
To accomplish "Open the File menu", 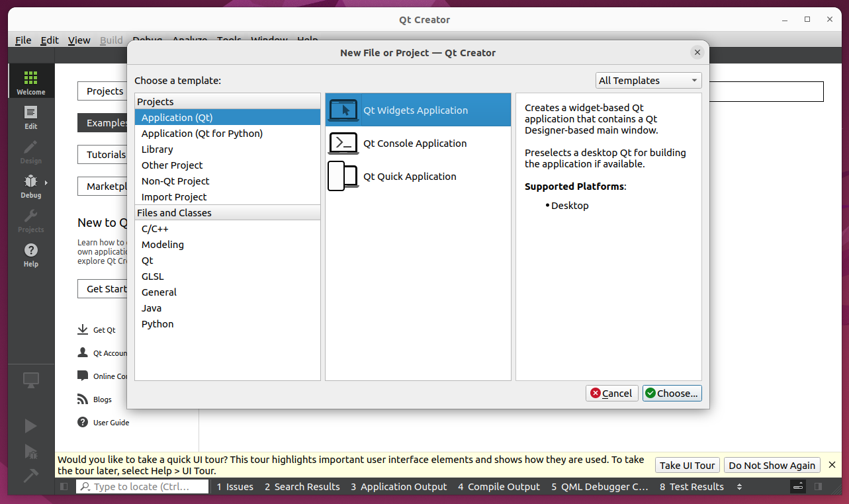I will (23, 40).
